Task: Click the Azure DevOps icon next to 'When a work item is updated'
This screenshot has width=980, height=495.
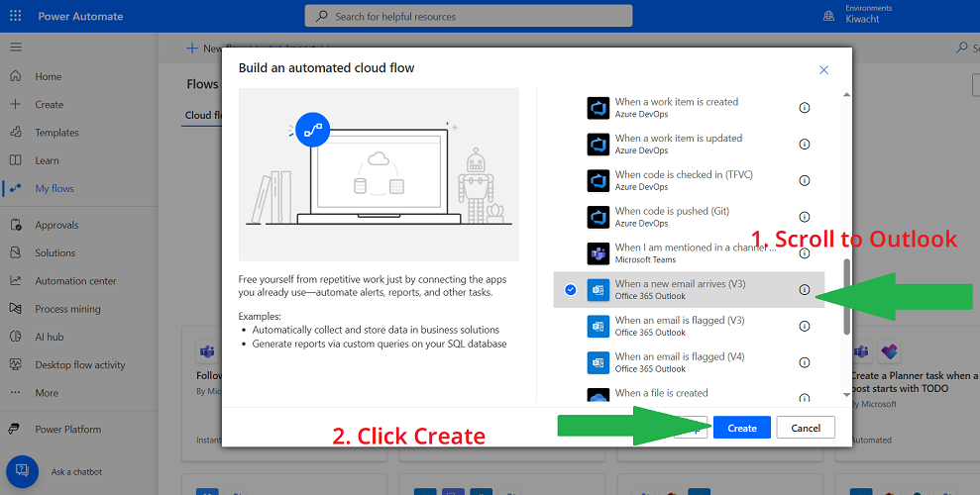Action: click(x=598, y=145)
